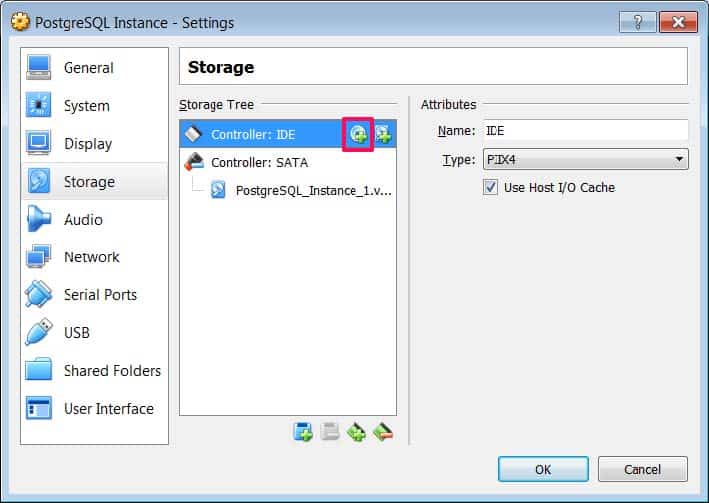Edit the controller Name field

pyautogui.click(x=586, y=131)
